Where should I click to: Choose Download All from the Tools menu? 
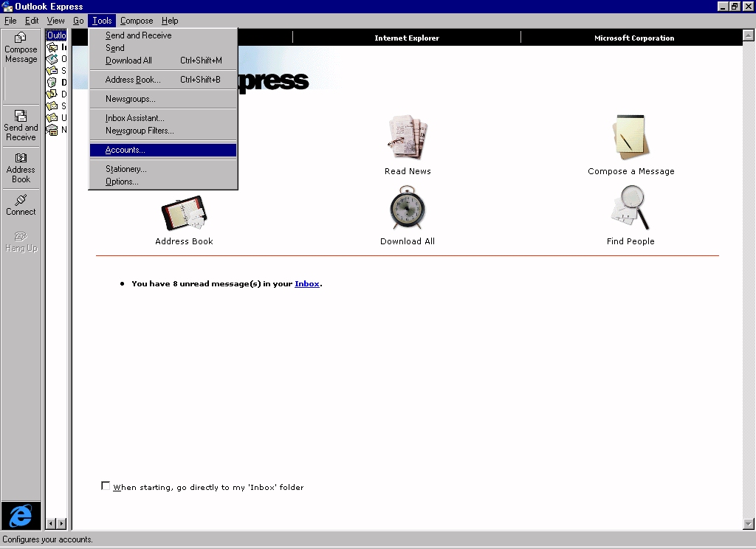(163, 61)
